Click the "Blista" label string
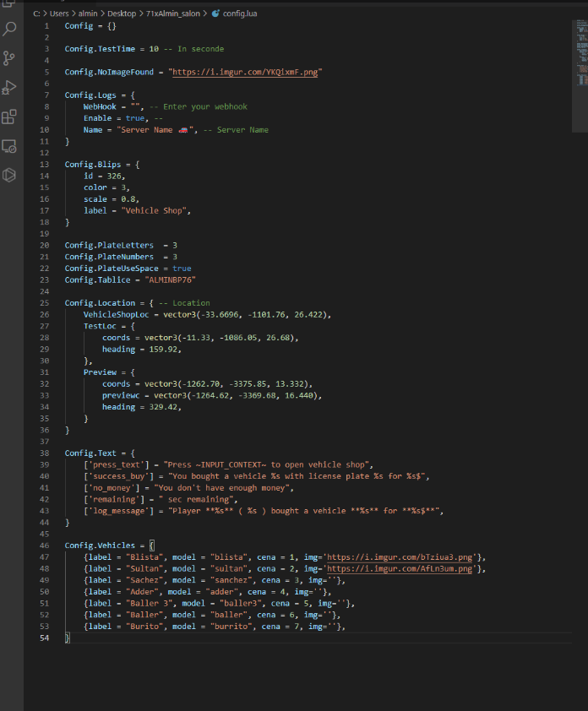The image size is (588, 711). tap(144, 557)
